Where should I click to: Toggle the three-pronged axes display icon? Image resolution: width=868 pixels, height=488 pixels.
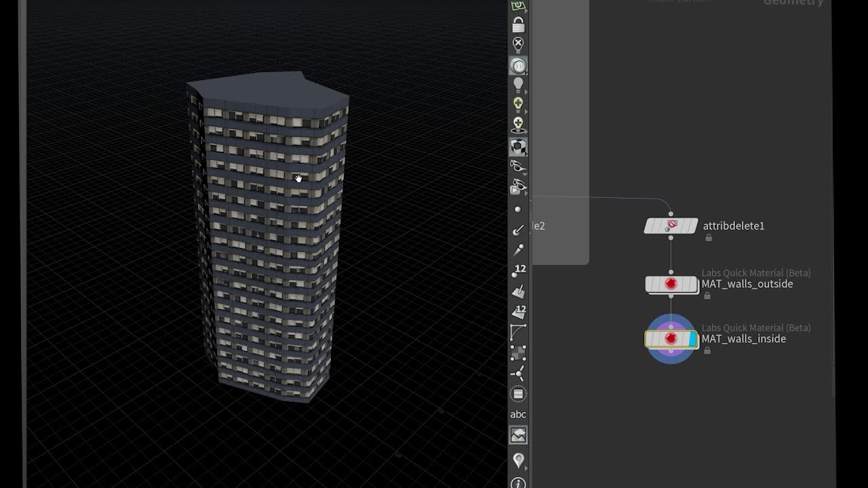coord(518,373)
